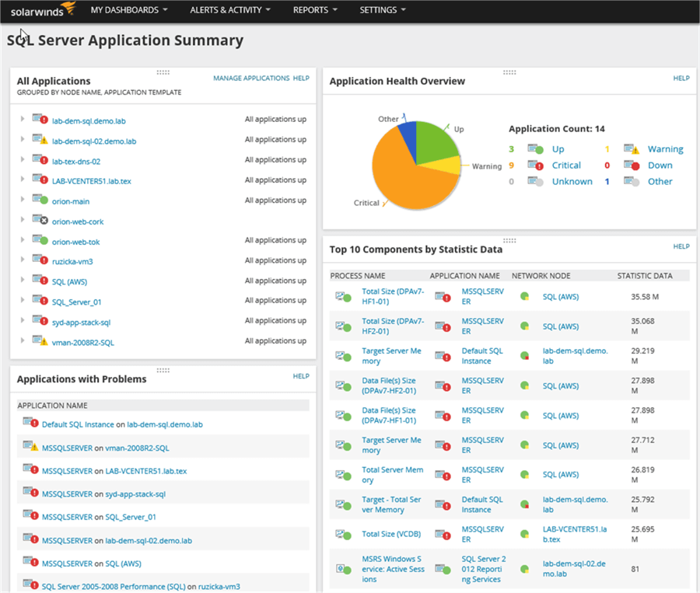Click the Statistic Data column header
This screenshot has height=593, width=700.
pos(645,276)
